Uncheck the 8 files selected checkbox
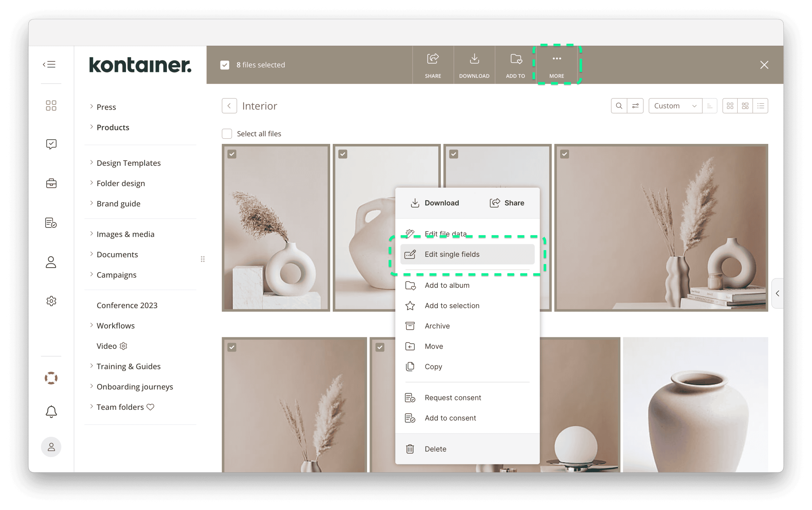Viewport: 812px width, 510px height. click(225, 65)
